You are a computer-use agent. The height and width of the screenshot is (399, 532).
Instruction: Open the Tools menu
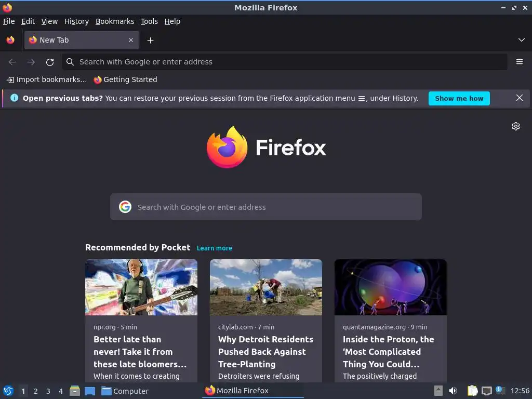149,21
